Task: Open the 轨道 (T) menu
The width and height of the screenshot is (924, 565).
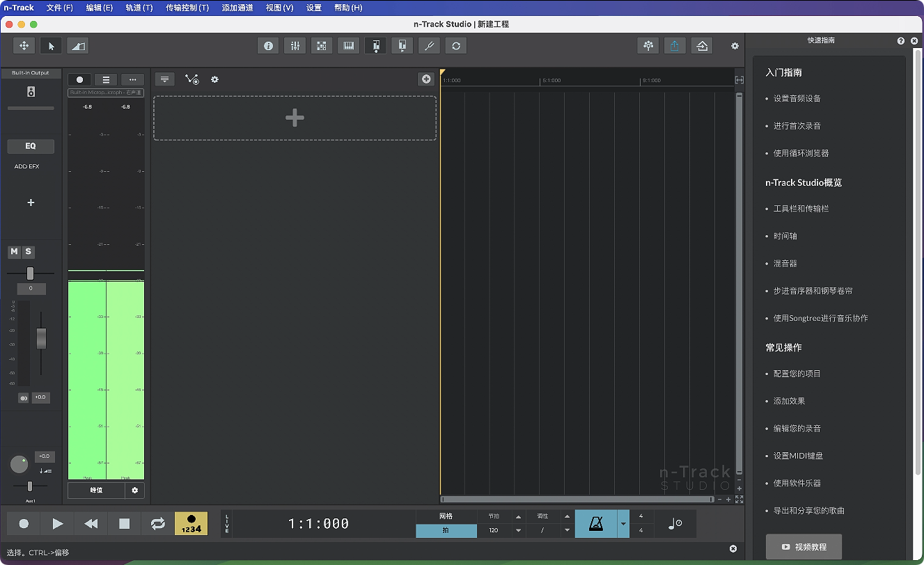Action: (139, 8)
